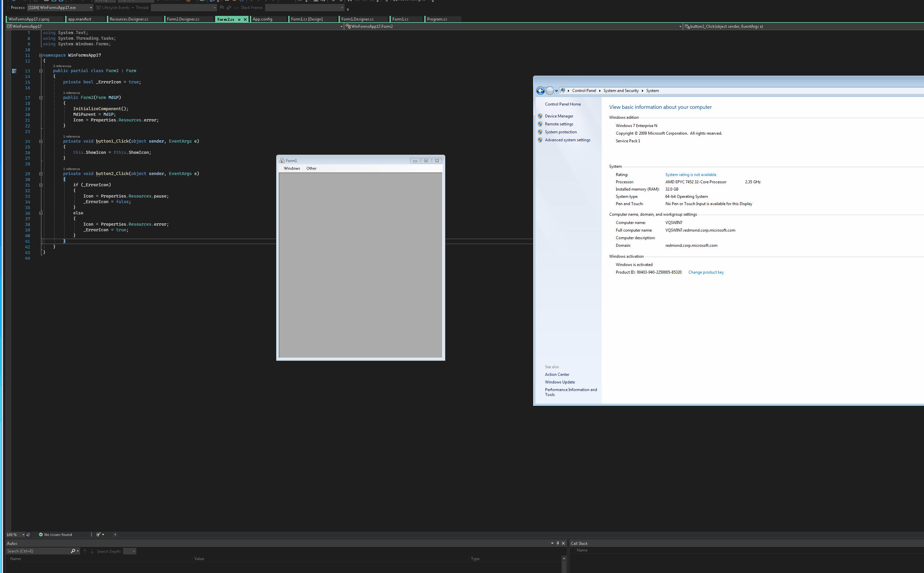Select the System protection shield icon
The height and width of the screenshot is (573, 924).
(540, 132)
